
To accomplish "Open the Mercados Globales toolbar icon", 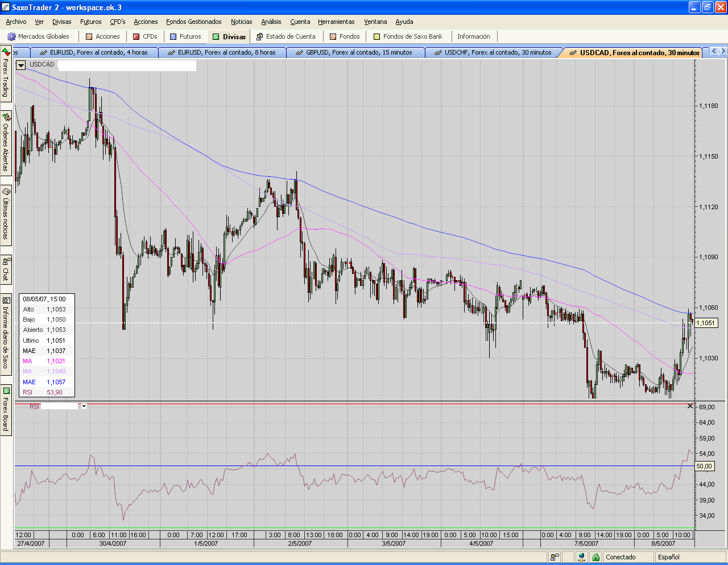I will (x=11, y=36).
